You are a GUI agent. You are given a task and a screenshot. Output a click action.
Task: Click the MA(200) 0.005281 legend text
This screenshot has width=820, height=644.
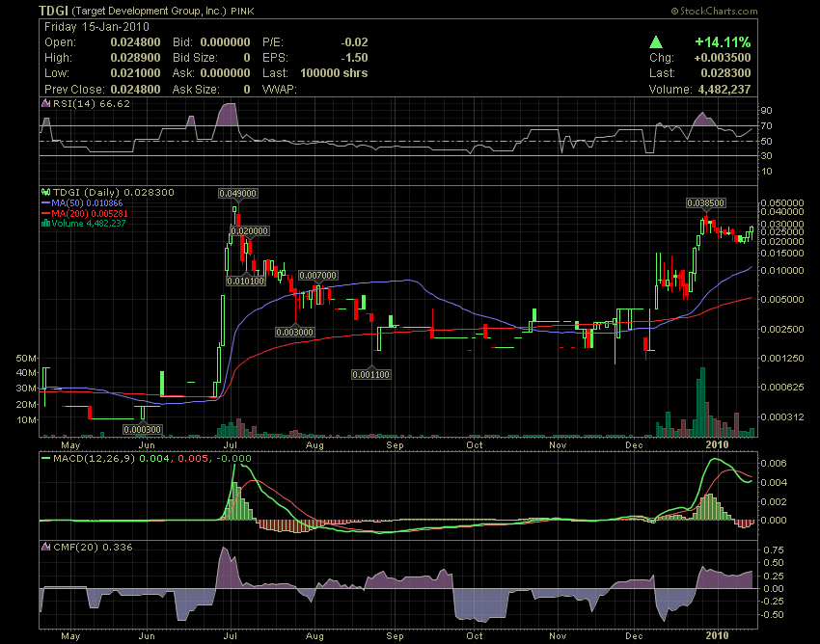click(x=90, y=213)
